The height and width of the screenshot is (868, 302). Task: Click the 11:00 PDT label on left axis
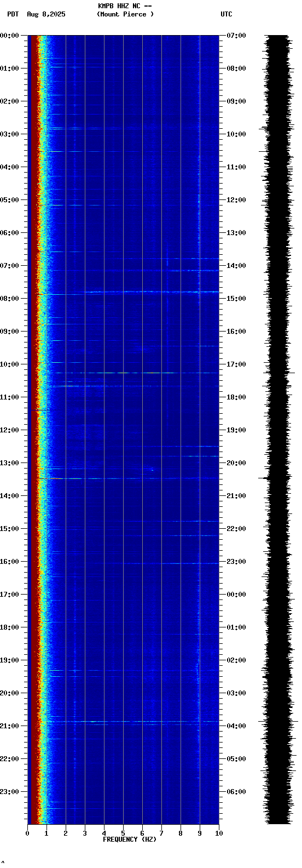coord(9,397)
